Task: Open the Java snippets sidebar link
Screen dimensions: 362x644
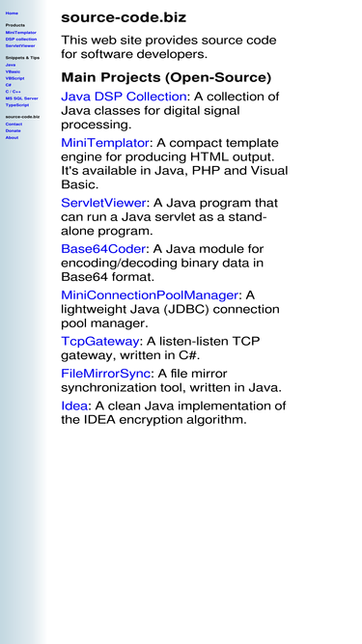Action: click(11, 65)
